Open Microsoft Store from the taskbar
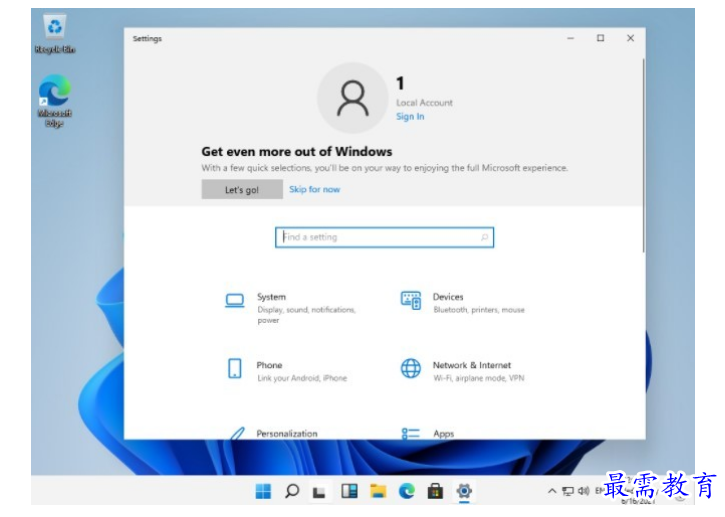Screen dimensions: 725x517 (x=435, y=491)
